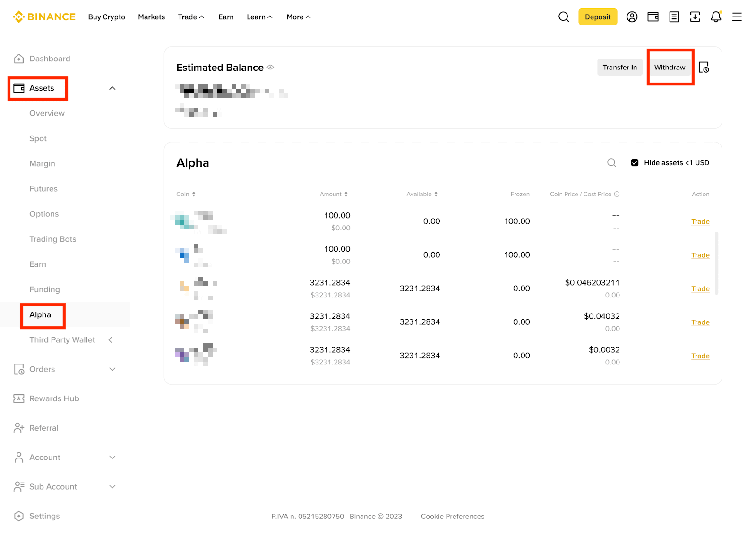Select Earn in the sidebar
756x534 pixels.
click(x=38, y=264)
